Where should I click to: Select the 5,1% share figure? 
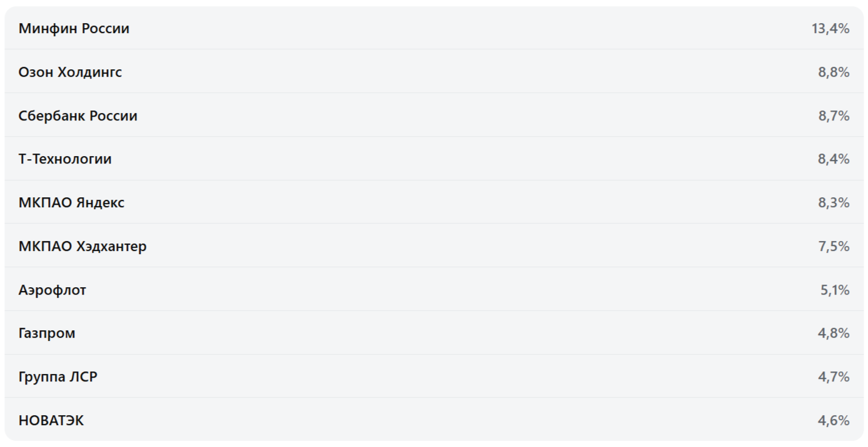[x=835, y=290]
